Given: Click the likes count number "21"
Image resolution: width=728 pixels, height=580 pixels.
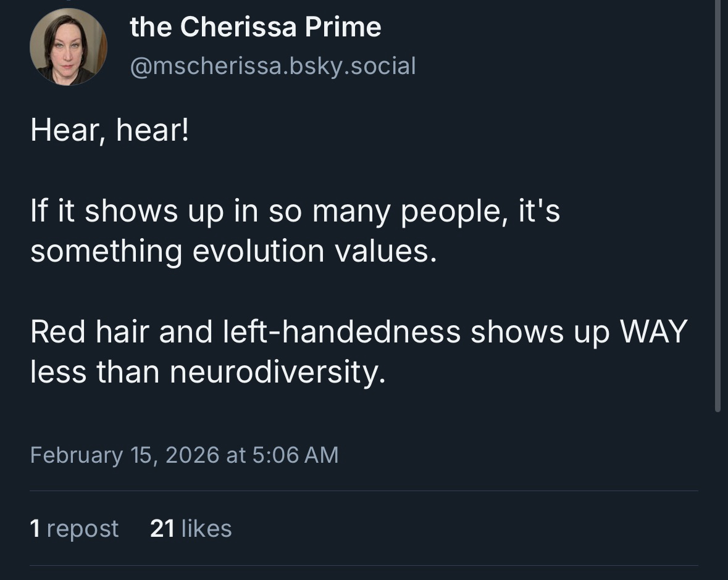Looking at the screenshot, I should pos(162,529).
